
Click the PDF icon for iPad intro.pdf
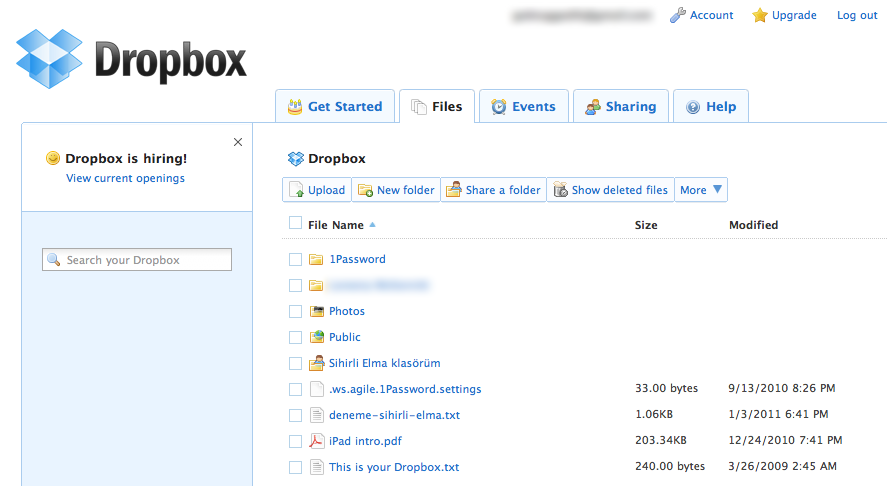[x=316, y=441]
